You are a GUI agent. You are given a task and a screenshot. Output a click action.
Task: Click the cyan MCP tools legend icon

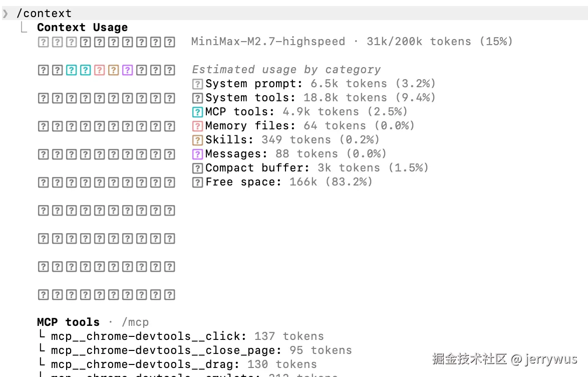pyautogui.click(x=198, y=112)
